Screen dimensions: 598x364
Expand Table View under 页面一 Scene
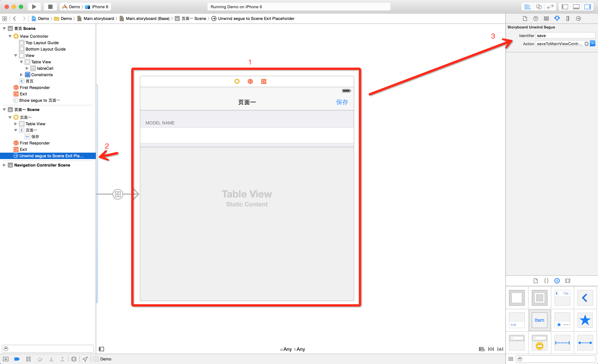tap(16, 124)
